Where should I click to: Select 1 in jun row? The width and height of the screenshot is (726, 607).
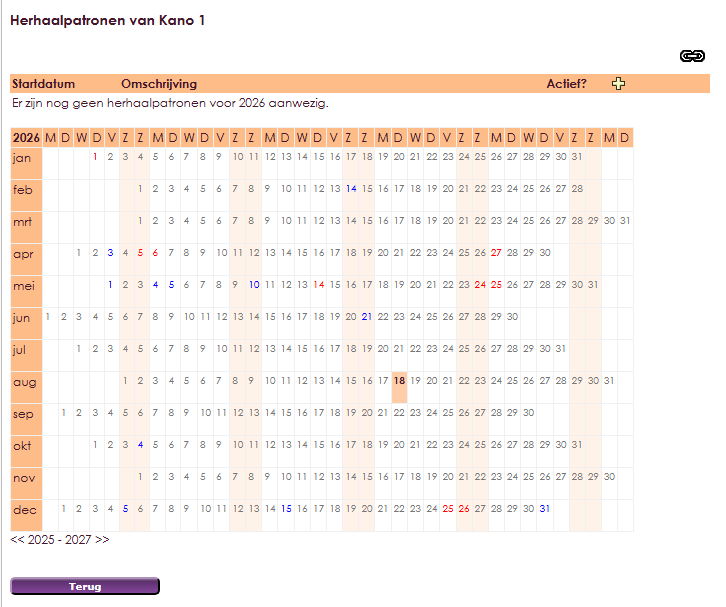48,317
